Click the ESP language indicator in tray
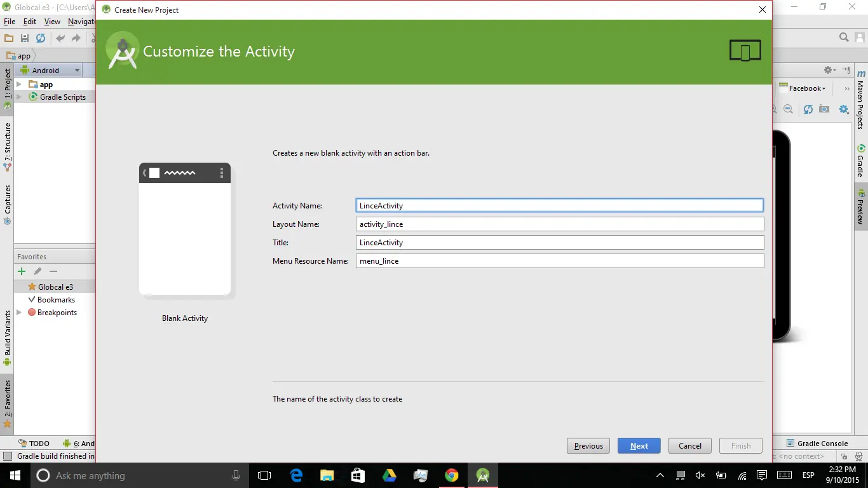The image size is (868, 488). point(808,475)
